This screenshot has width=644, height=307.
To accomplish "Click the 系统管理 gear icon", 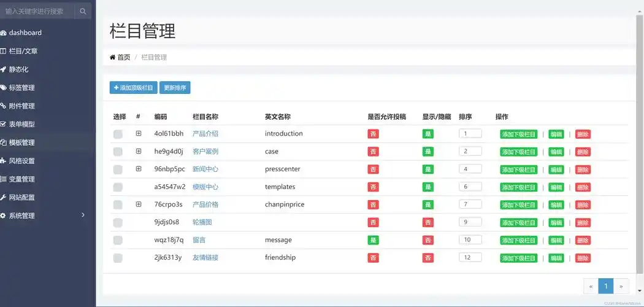I will [3, 216].
